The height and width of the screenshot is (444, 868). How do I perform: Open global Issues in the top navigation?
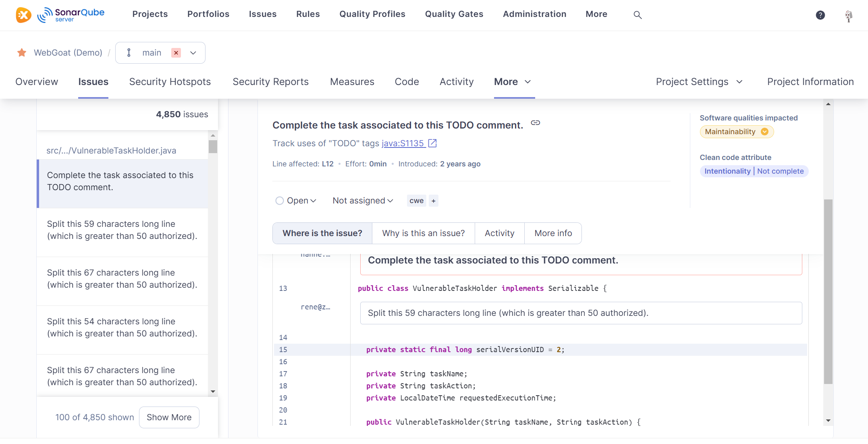click(x=263, y=14)
